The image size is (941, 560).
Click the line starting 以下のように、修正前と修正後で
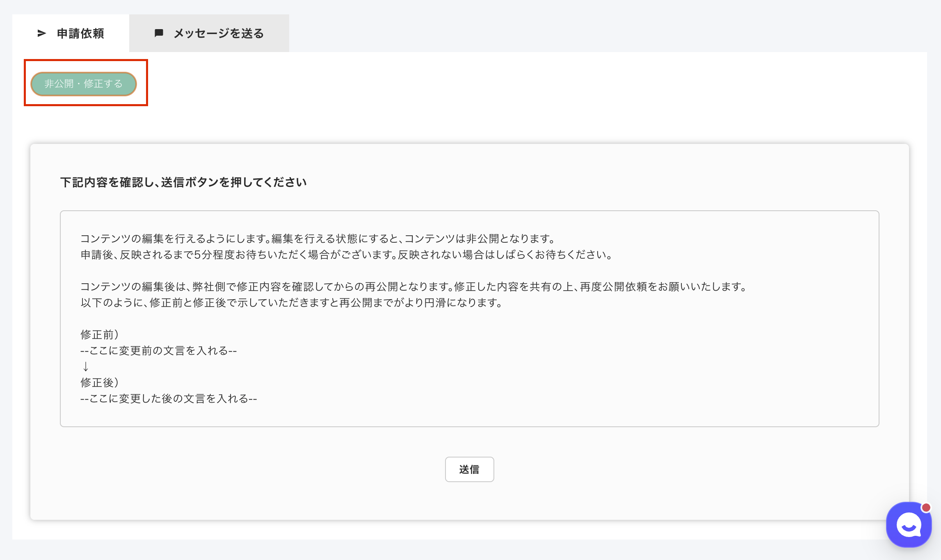pos(291,303)
